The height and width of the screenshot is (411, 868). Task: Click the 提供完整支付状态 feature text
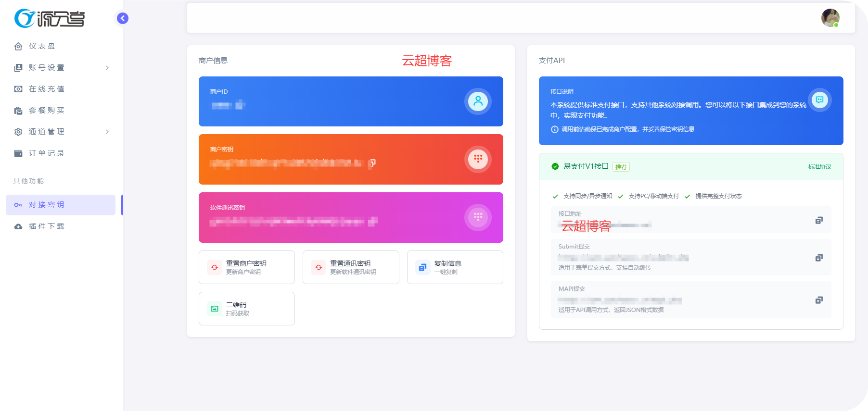718,196
